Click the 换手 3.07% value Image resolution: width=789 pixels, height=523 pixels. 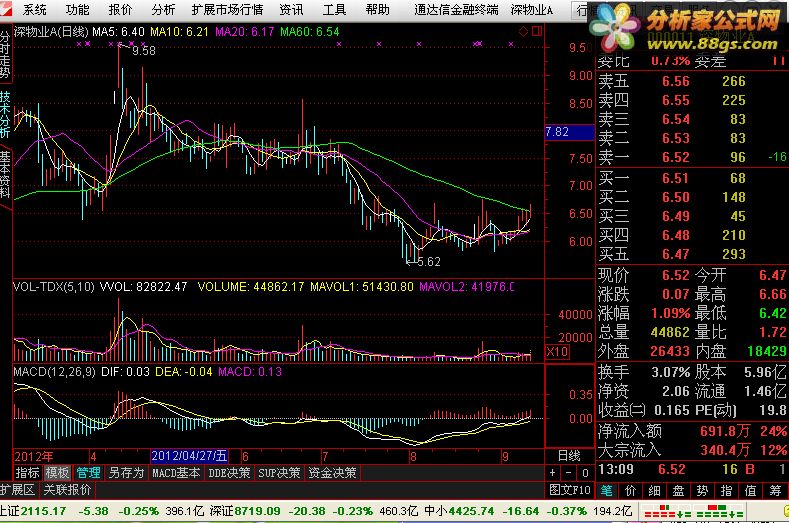click(670, 372)
